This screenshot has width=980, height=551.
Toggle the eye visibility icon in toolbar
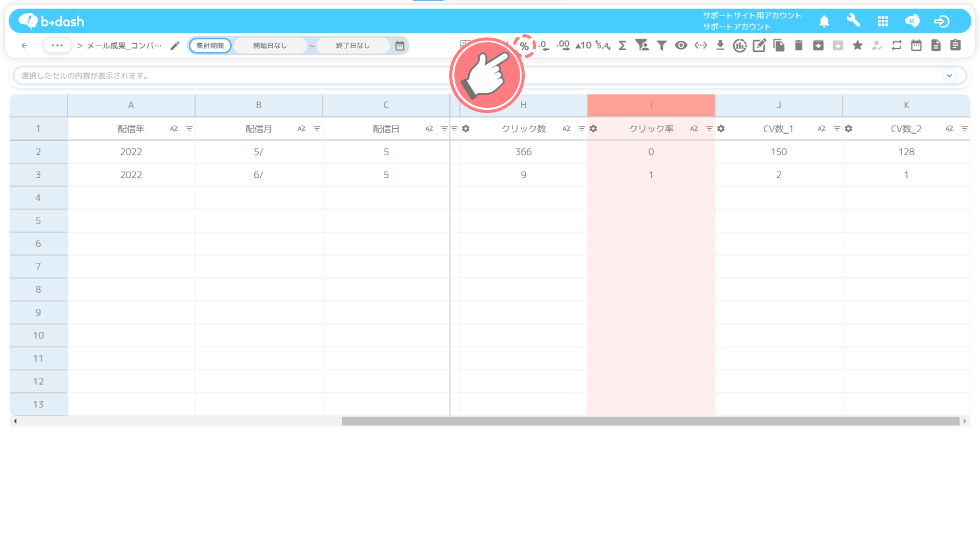(x=681, y=46)
